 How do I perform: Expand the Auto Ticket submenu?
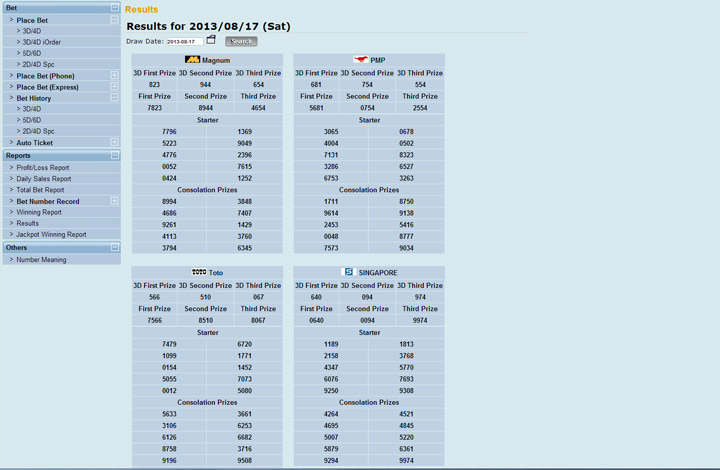(x=114, y=143)
